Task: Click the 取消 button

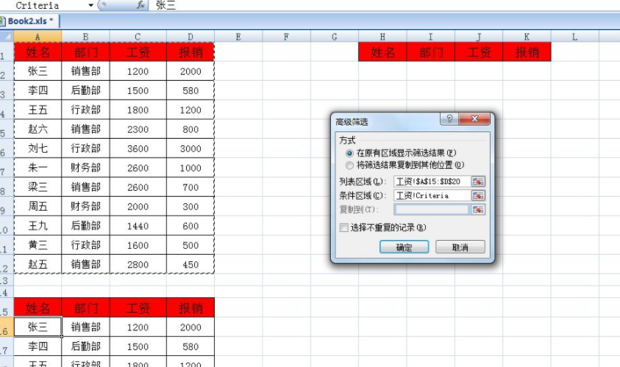Action: point(460,247)
